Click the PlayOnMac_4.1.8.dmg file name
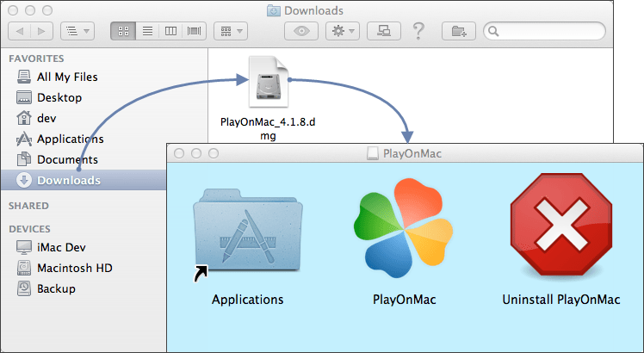644x353 pixels. tap(268, 128)
